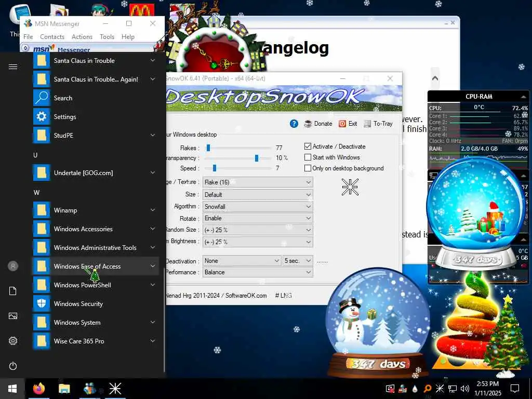Open File Explorer from the taskbar
This screenshot has height=399, width=532.
pyautogui.click(x=64, y=389)
